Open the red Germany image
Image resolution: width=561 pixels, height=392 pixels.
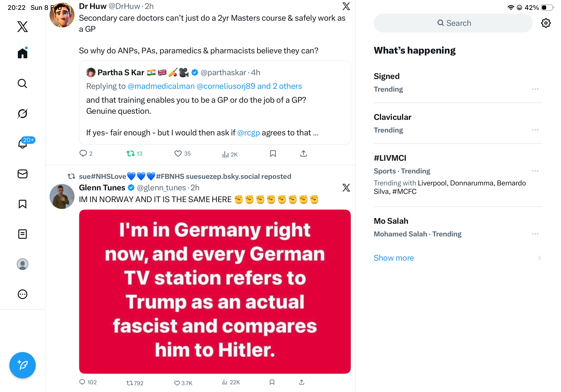tap(215, 291)
